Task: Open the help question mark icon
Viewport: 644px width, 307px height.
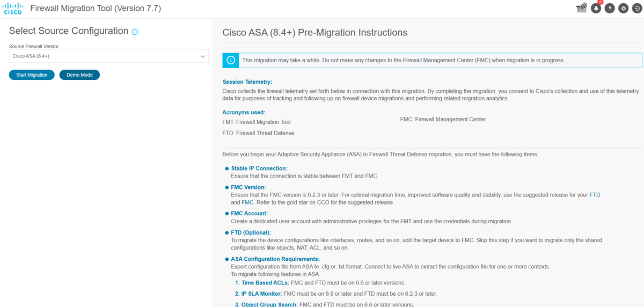Action: pos(610,8)
